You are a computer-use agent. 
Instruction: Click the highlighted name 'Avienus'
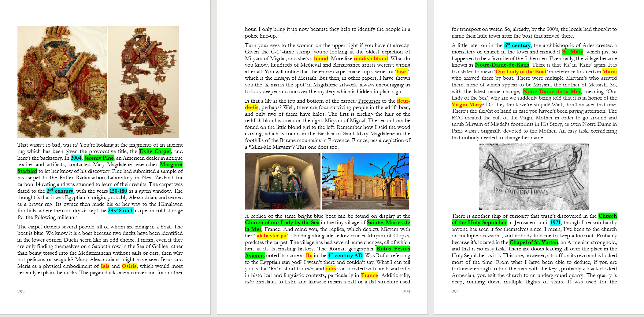pyautogui.click(x=255, y=255)
